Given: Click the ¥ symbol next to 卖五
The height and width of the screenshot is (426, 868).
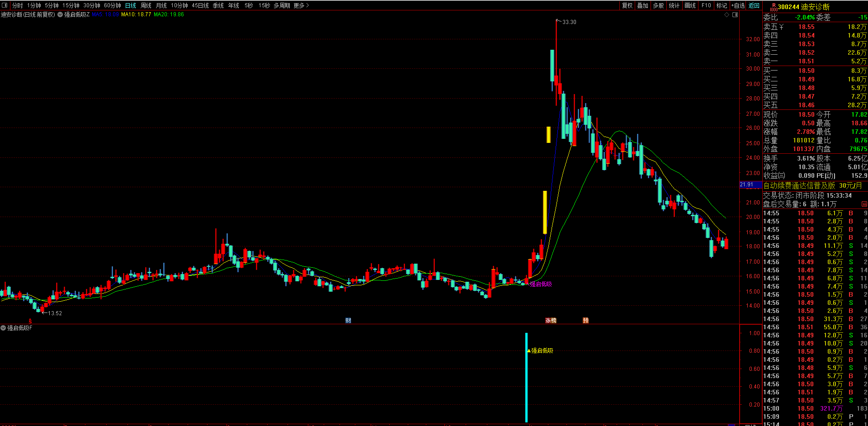Looking at the screenshot, I should [x=781, y=27].
